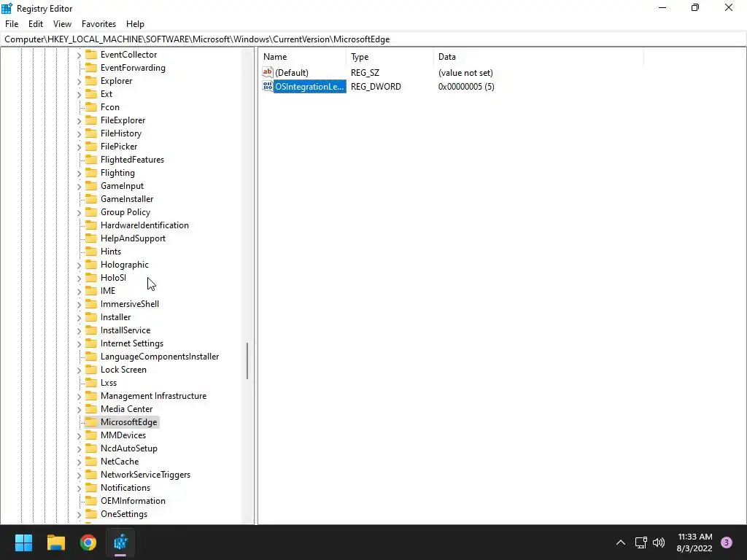
Task: Open the Edit menu
Action: 36,24
